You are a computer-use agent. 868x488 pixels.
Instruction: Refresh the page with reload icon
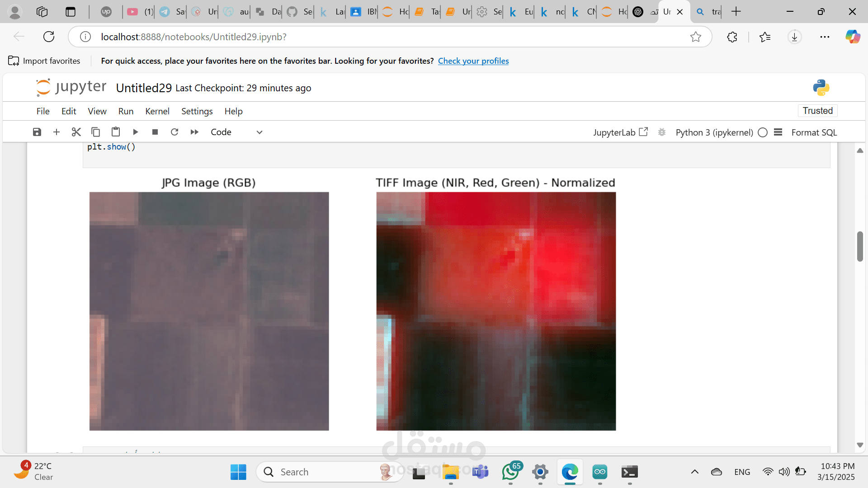tap(49, 37)
